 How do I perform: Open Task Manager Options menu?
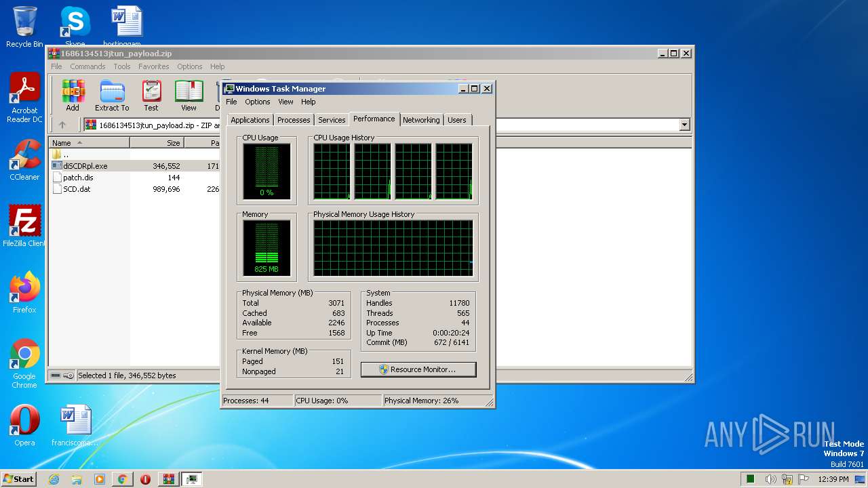pyautogui.click(x=258, y=102)
